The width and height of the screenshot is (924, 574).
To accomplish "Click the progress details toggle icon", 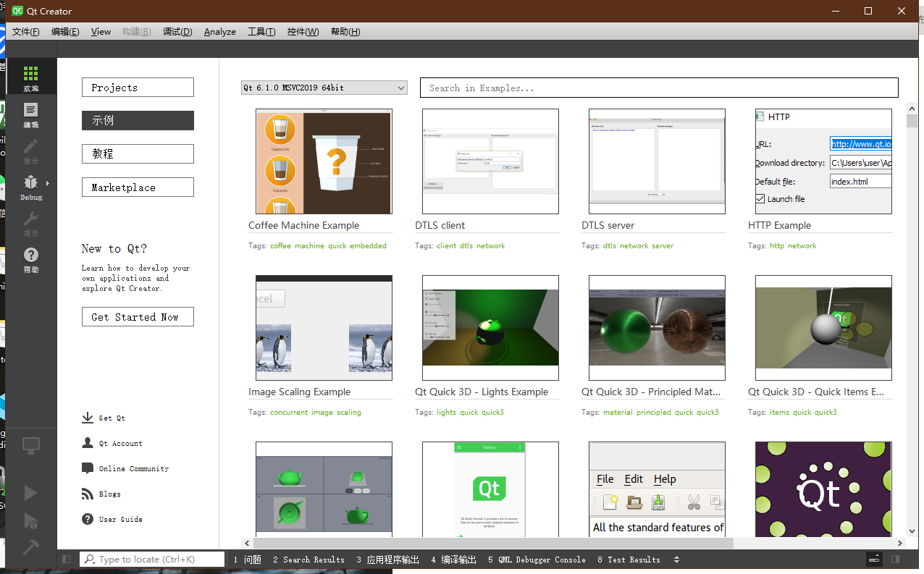I will [x=875, y=560].
